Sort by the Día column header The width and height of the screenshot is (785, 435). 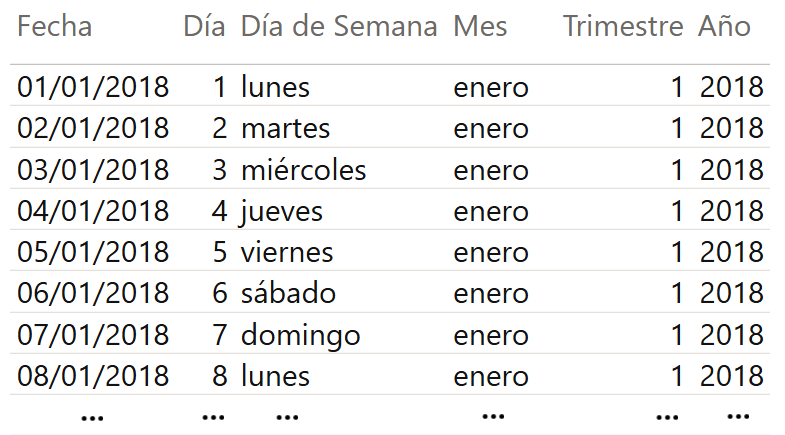205,27
